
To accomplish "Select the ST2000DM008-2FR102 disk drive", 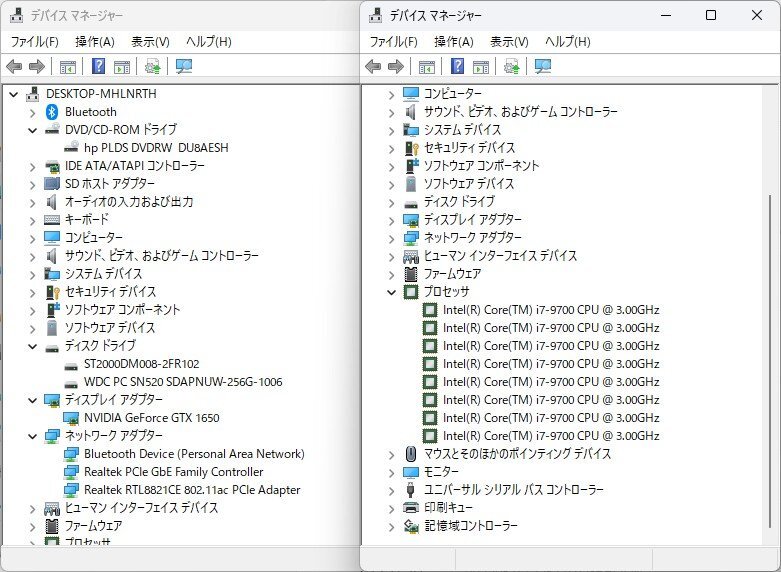I will tap(141, 364).
